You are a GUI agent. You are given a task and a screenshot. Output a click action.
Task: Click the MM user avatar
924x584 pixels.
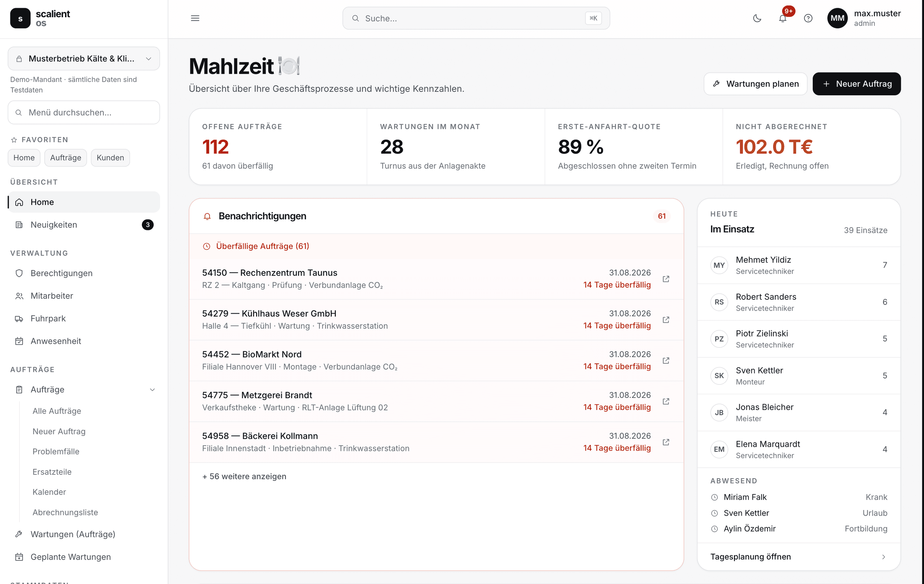837,18
